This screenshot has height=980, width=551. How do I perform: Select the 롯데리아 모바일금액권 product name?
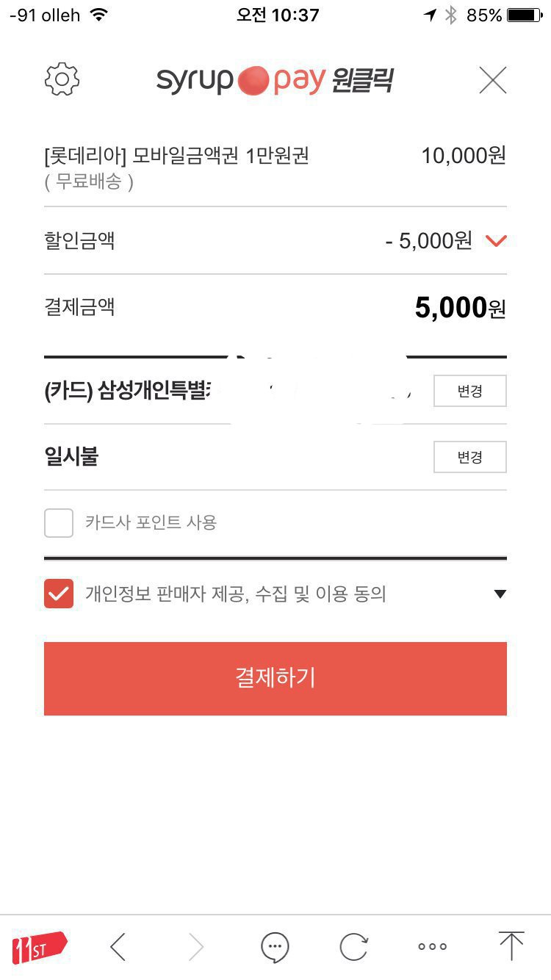pyautogui.click(x=176, y=156)
